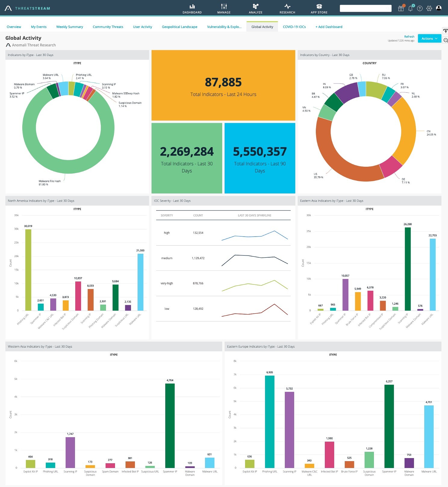Open the Dashboard section in top navigation
Viewport: 448px width, 487px height.
tap(192, 8)
